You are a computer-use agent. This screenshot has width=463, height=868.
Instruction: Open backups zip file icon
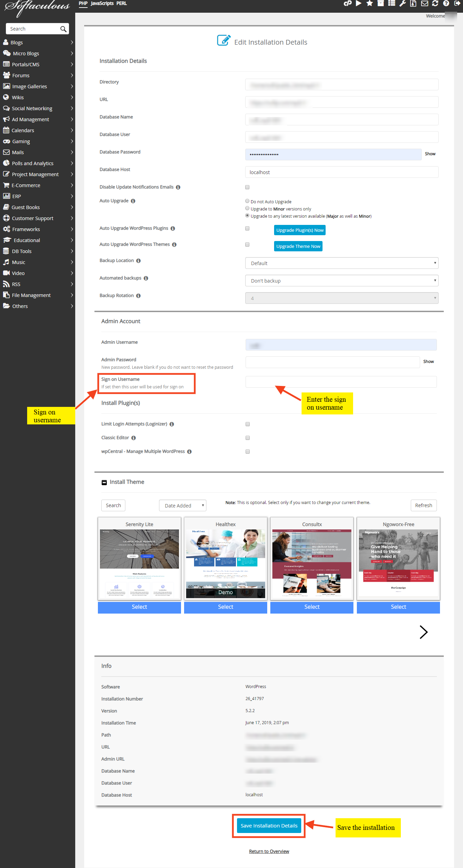pos(414,3)
